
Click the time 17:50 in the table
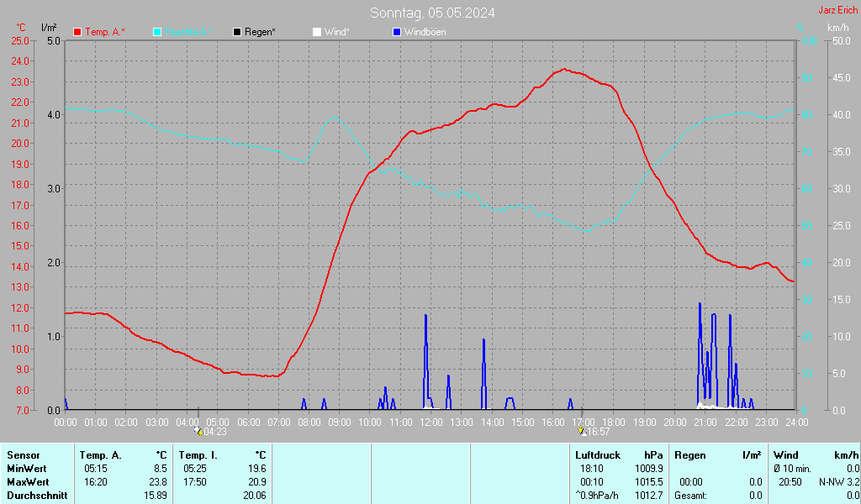point(194,482)
